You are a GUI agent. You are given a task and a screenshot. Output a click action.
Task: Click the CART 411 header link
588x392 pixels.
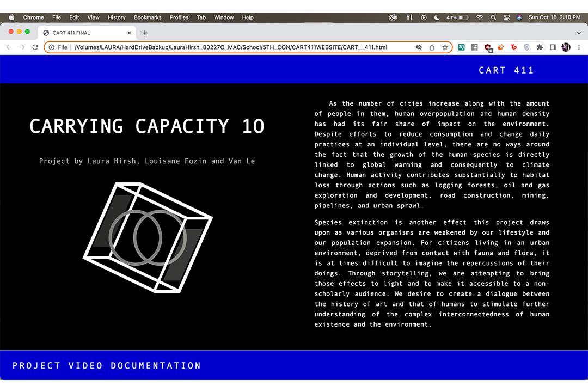click(x=506, y=70)
